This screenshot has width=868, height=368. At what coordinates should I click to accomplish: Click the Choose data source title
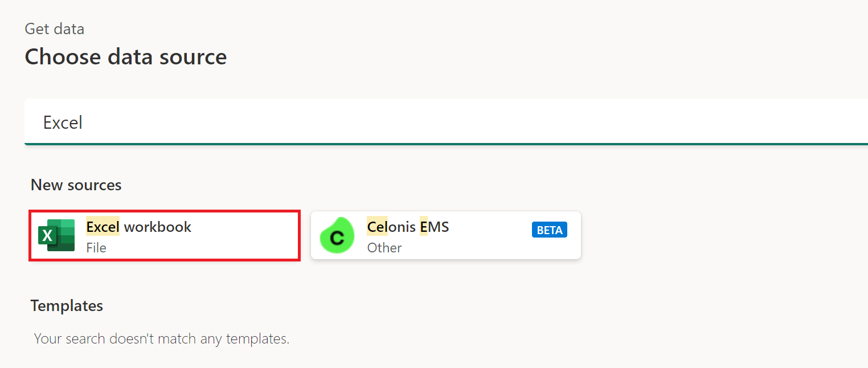tap(125, 57)
